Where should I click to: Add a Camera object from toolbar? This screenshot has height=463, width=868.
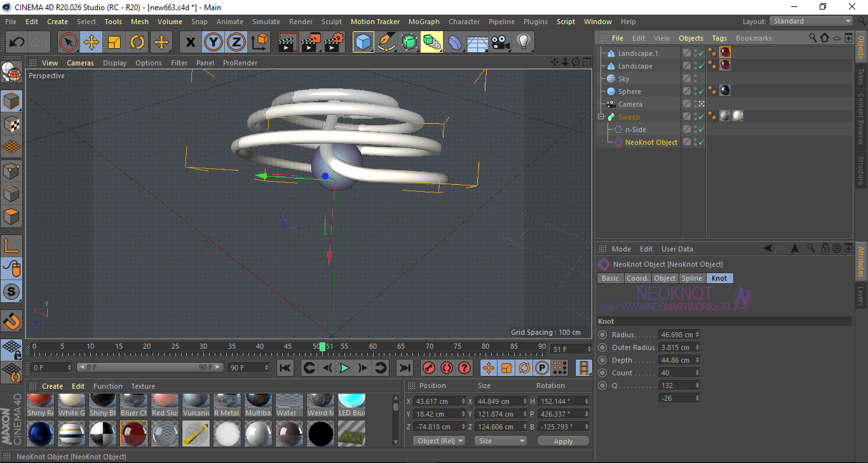(501, 43)
